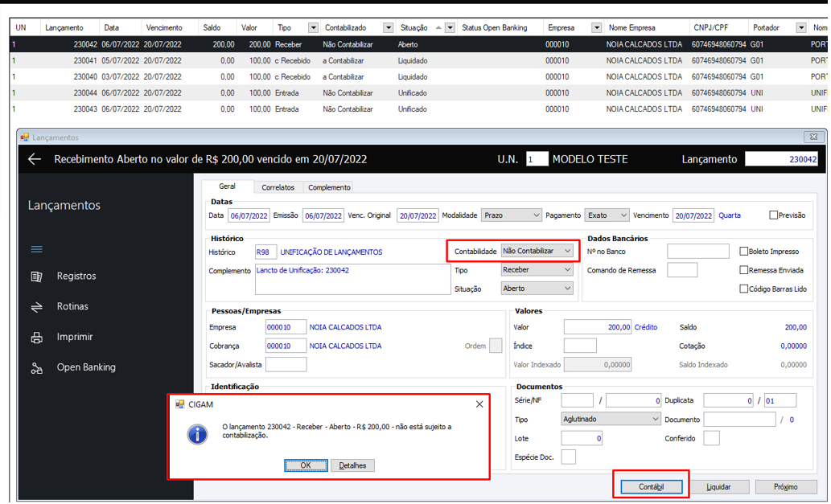Click OK in the CIGAM dialog
831x504 pixels.
pyautogui.click(x=306, y=465)
